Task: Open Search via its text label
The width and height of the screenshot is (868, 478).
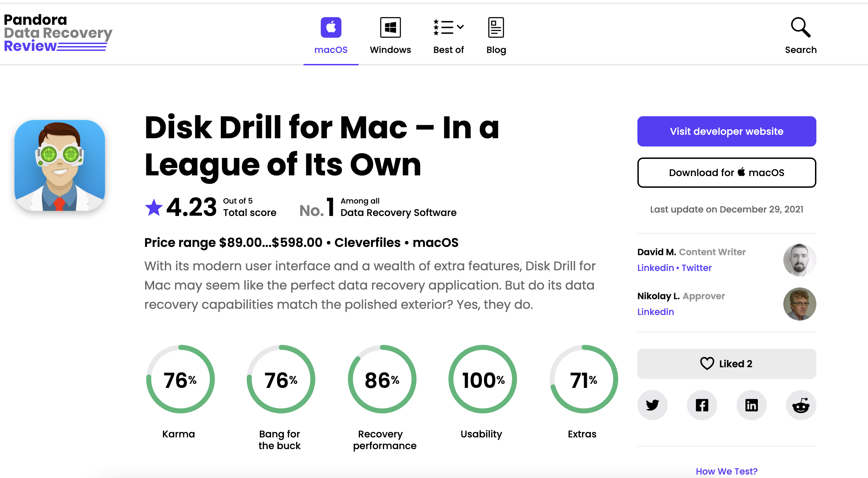Action: [801, 50]
